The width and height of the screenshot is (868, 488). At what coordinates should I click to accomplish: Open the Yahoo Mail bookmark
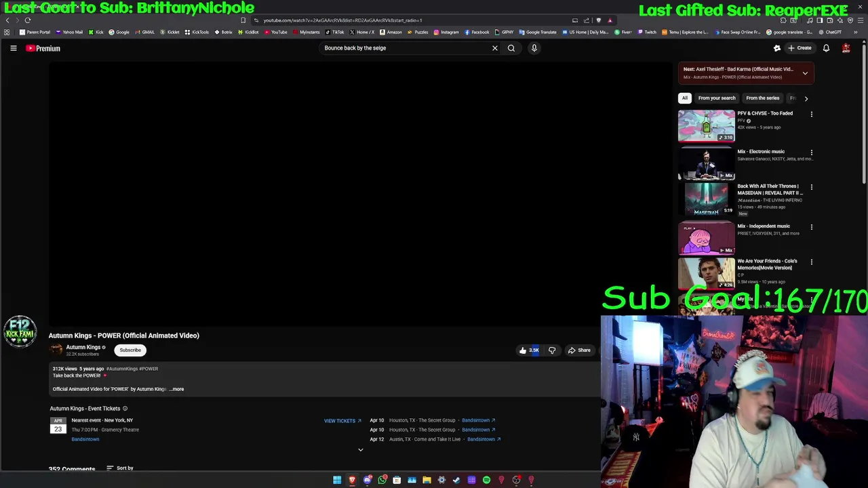tap(70, 32)
